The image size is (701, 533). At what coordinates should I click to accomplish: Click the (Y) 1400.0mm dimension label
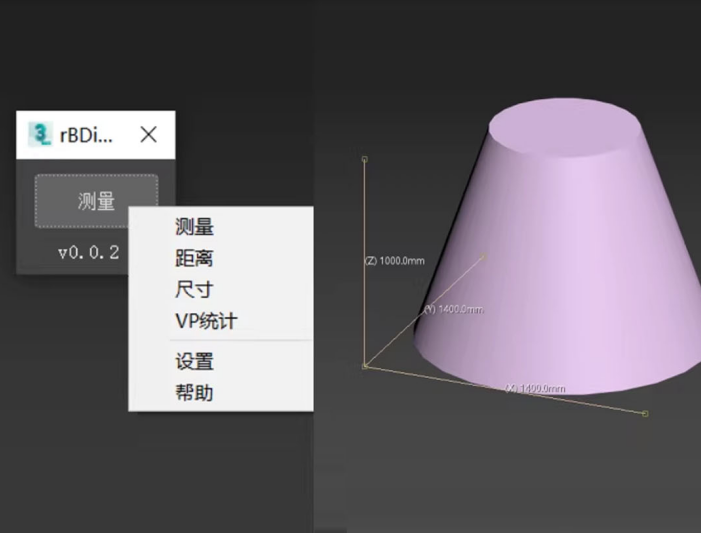454,309
